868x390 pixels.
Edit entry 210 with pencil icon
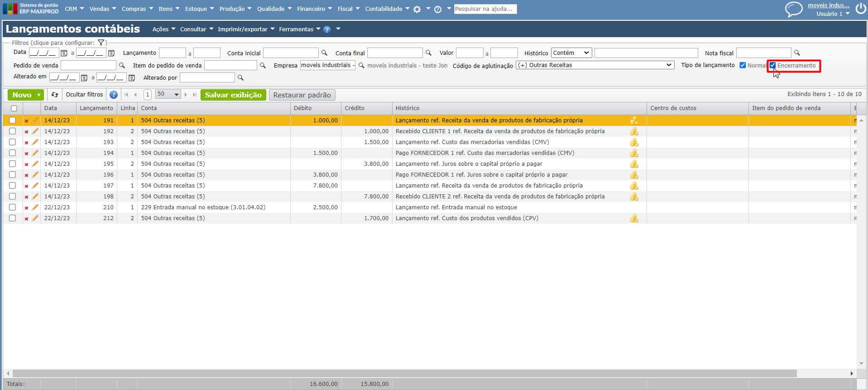pyautogui.click(x=35, y=207)
